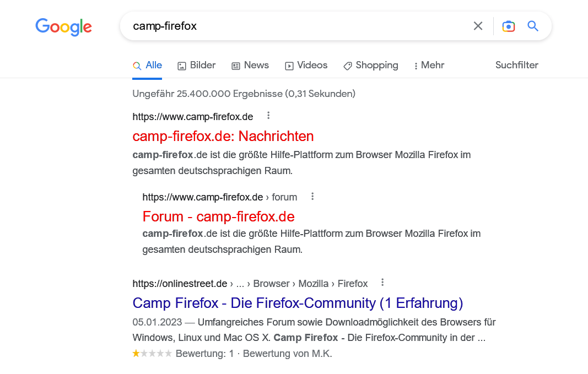Open three-dot menu beside onlinestreet.de result

382,283
